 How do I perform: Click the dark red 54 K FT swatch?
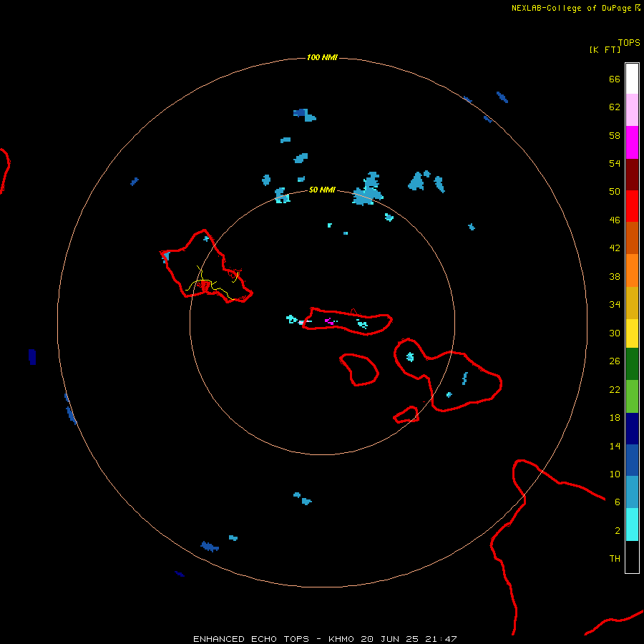(632, 174)
